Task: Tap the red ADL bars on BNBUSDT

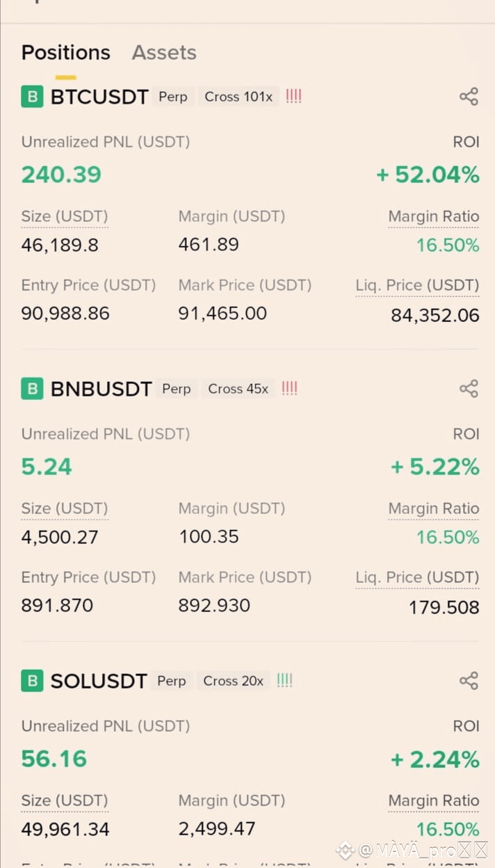Action: tap(290, 389)
